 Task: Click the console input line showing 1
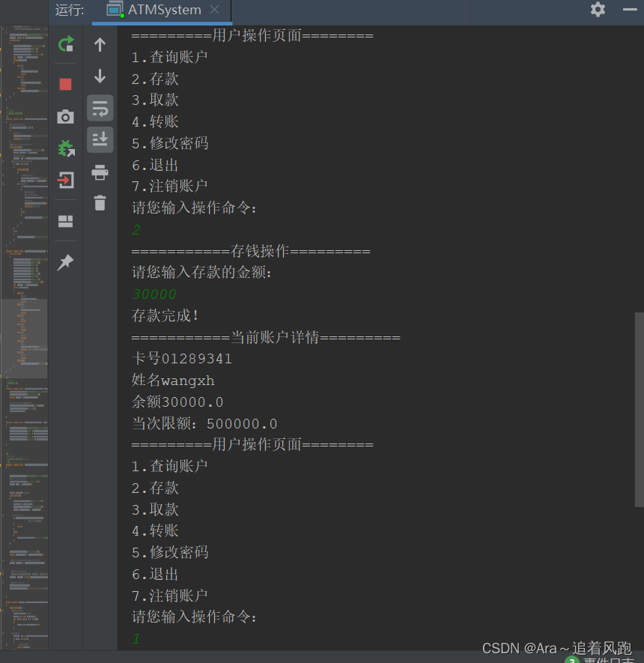pos(136,638)
